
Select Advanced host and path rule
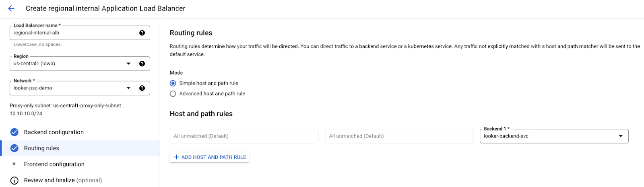pos(173,94)
